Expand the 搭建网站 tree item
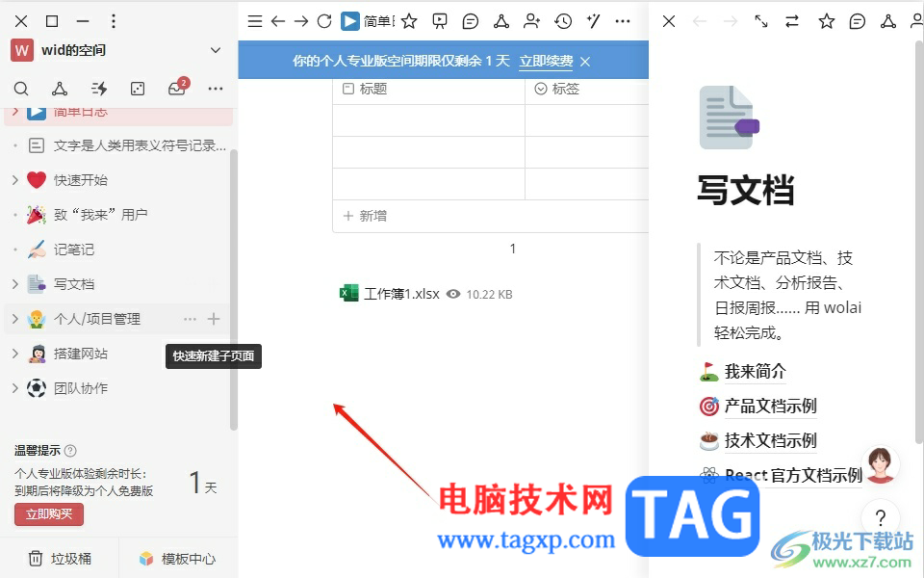The width and height of the screenshot is (924, 578). point(15,354)
